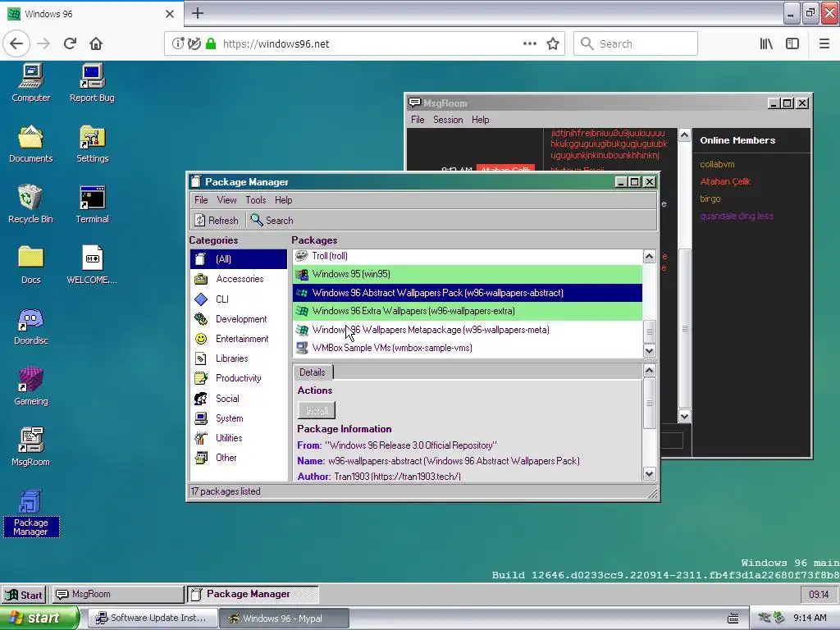Switch to the Details tab
The width and height of the screenshot is (840, 630).
[313, 372]
